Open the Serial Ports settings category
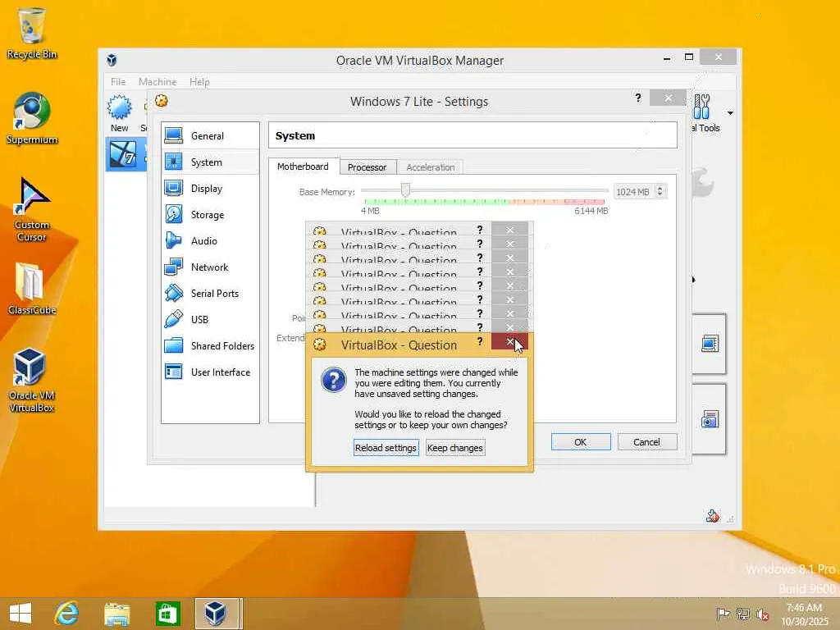 tap(210, 293)
